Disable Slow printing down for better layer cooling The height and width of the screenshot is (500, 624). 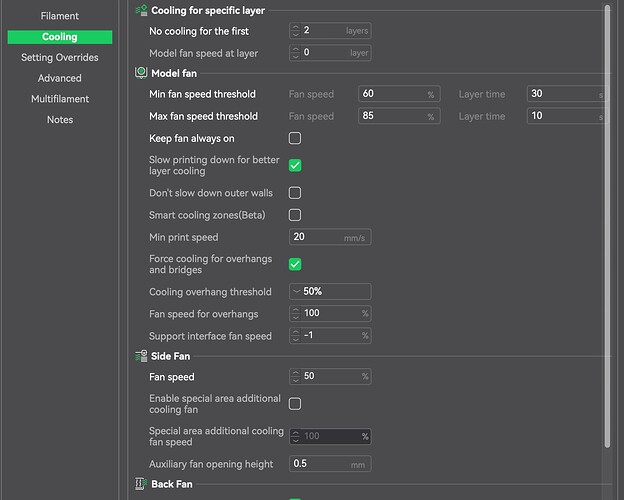tap(295, 165)
